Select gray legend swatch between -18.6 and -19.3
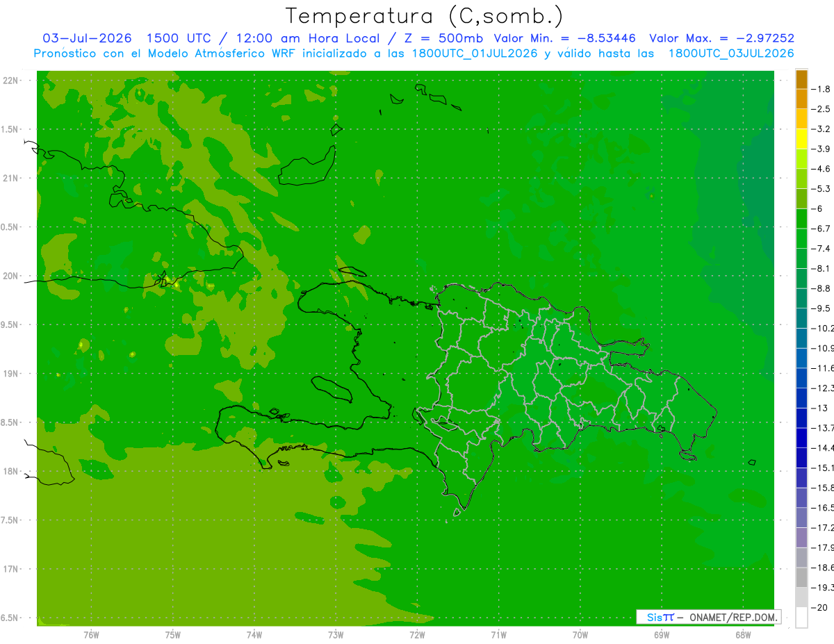 point(801,578)
